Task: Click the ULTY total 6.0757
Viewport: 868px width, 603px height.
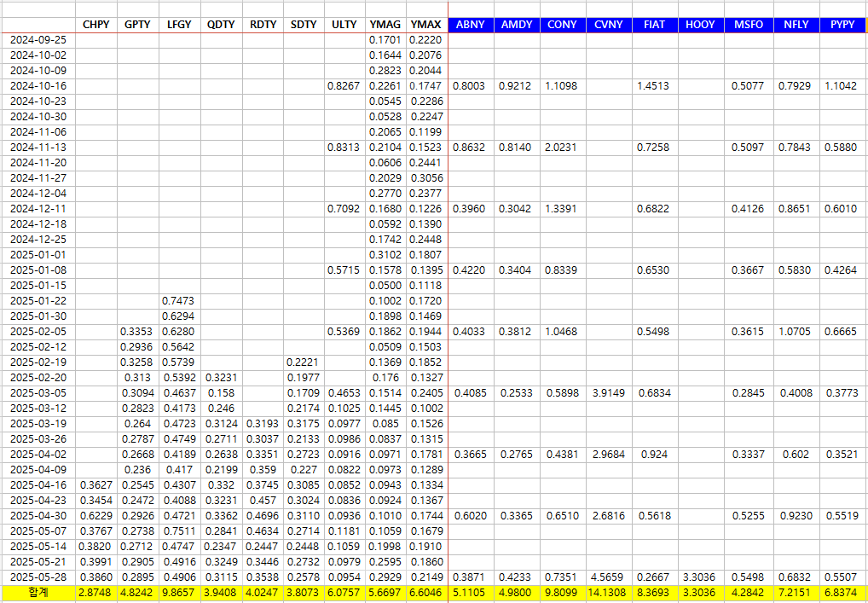Action: pyautogui.click(x=344, y=593)
